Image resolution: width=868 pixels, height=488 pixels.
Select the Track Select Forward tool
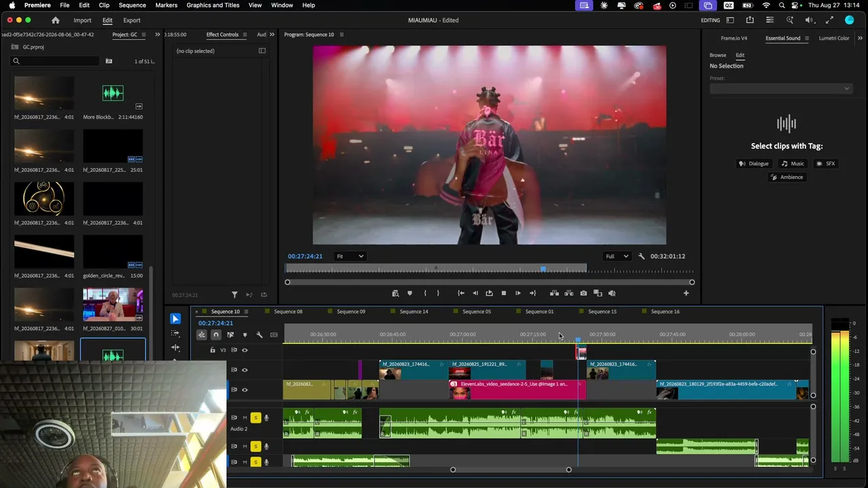pos(175,333)
